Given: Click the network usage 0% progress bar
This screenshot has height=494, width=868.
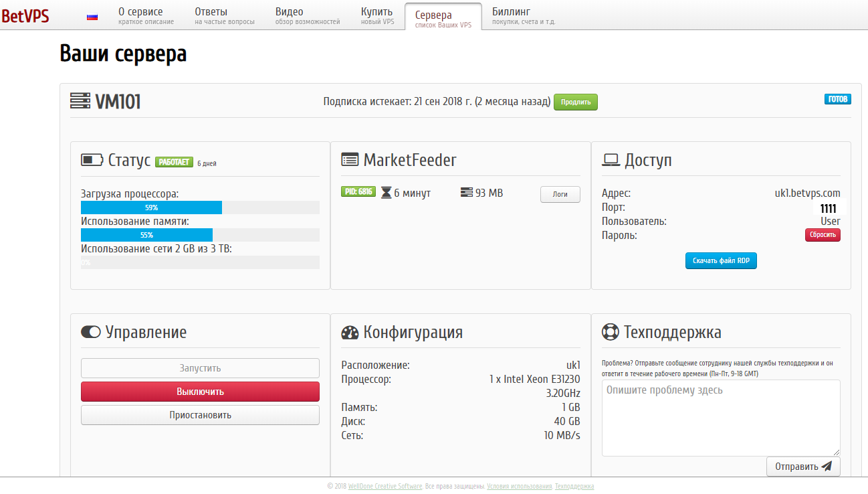Looking at the screenshot, I should click(x=200, y=262).
